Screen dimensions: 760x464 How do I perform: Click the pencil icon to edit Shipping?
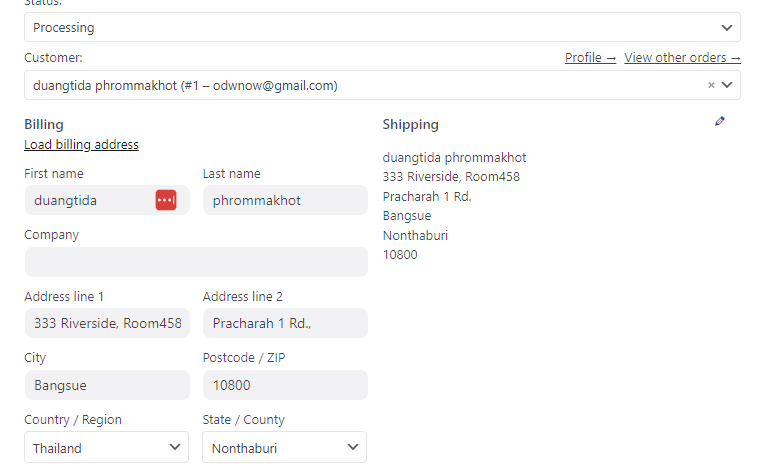720,121
